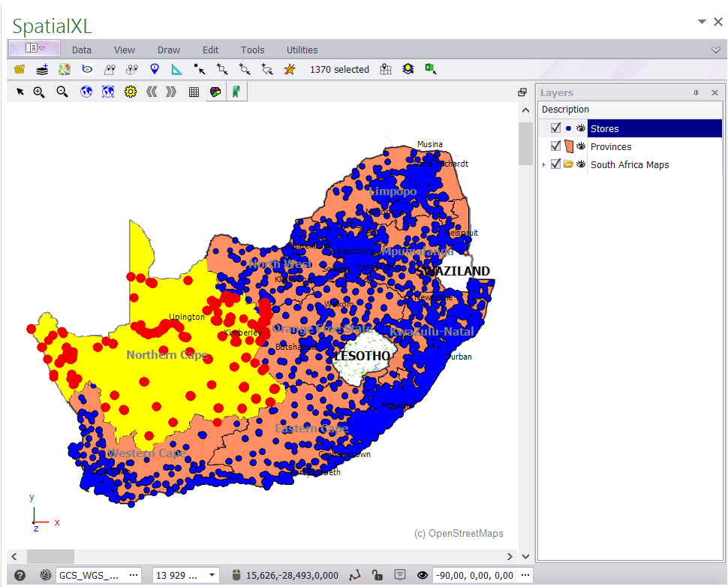Open the ribbon application menu dropdown
This screenshot has width=728, height=587.
click(x=35, y=49)
